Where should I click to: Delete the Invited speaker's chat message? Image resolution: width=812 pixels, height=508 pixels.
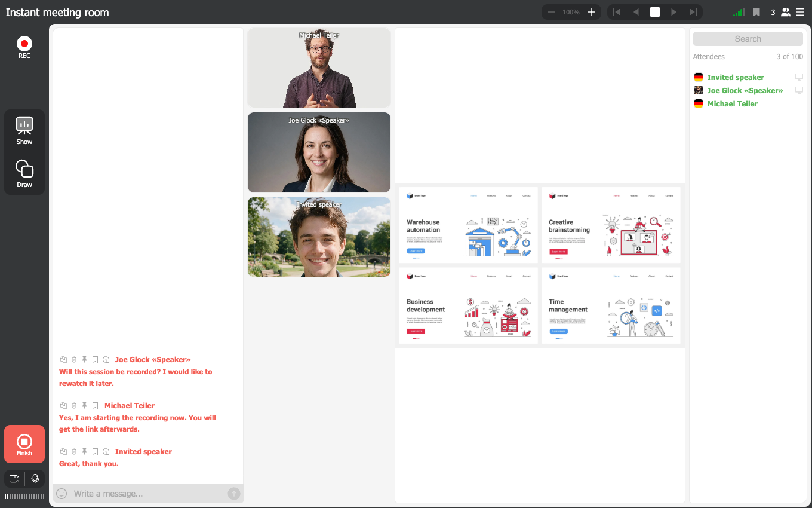coord(74,451)
